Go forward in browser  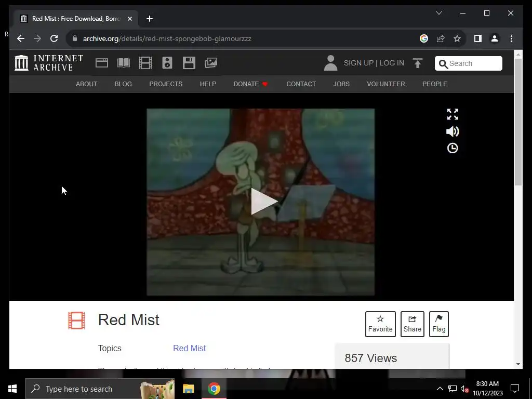(37, 38)
